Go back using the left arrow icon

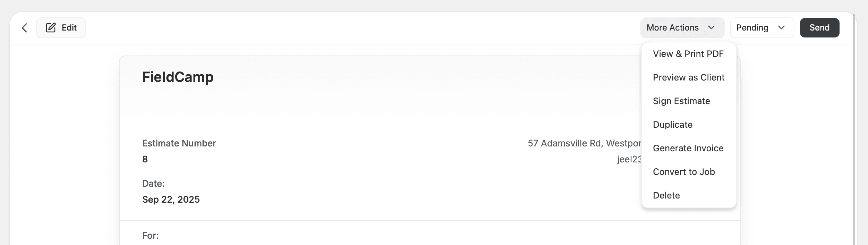click(24, 28)
